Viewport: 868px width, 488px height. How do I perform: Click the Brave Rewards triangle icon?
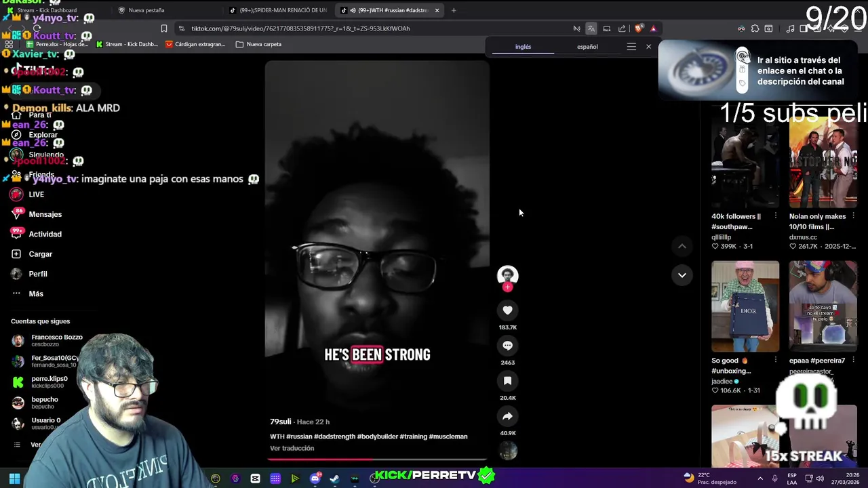pyautogui.click(x=653, y=28)
